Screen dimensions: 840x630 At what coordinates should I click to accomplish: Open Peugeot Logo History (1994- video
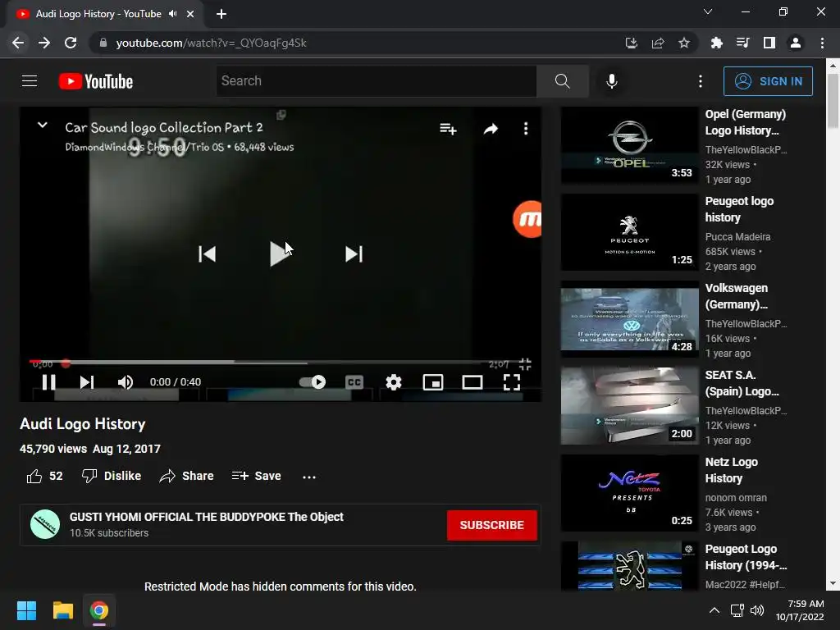[746, 557]
